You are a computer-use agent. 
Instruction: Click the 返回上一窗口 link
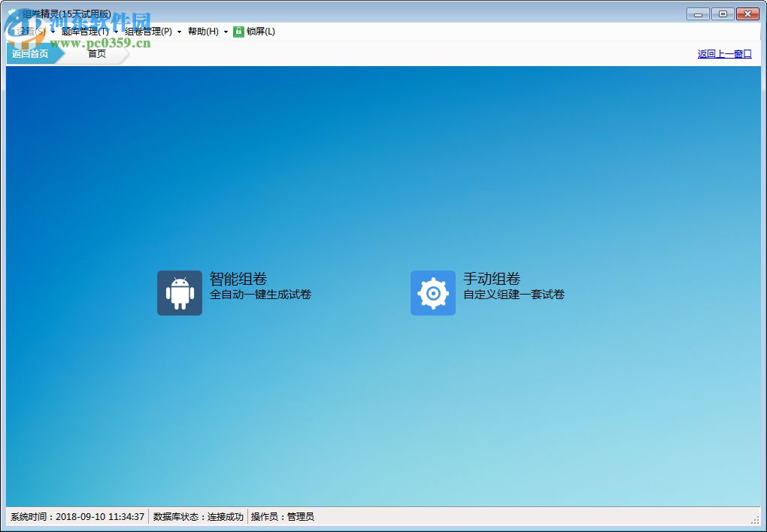coord(723,53)
